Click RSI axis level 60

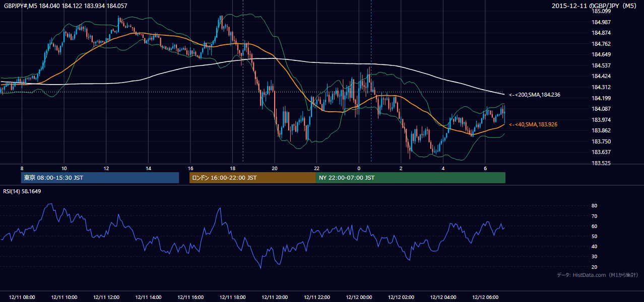coord(594,226)
